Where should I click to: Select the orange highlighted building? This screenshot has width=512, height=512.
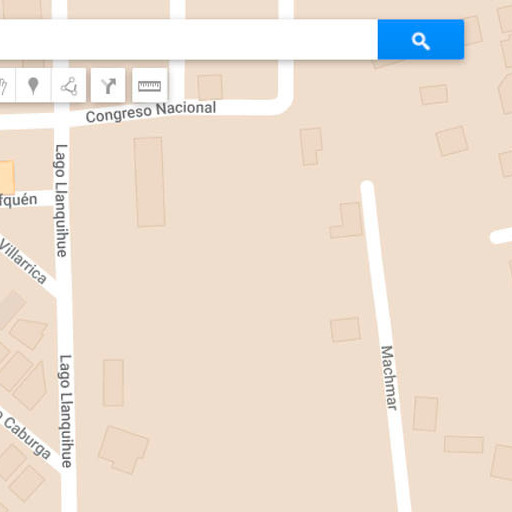tap(7, 177)
